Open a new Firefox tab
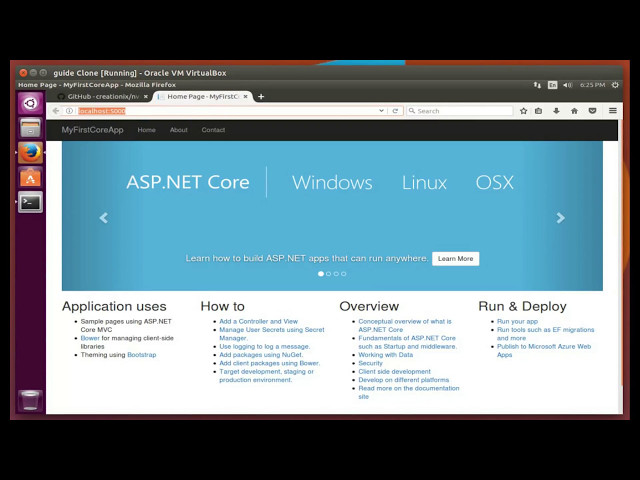The height and width of the screenshot is (480, 640). coord(261,97)
